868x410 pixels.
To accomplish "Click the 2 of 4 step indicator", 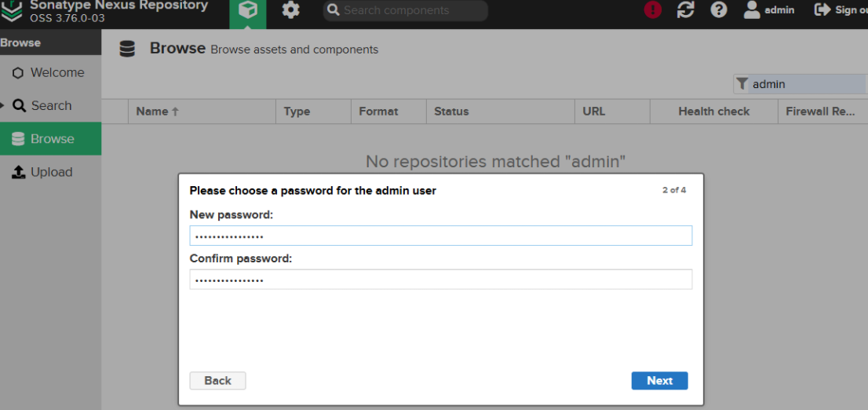I will tap(674, 190).
